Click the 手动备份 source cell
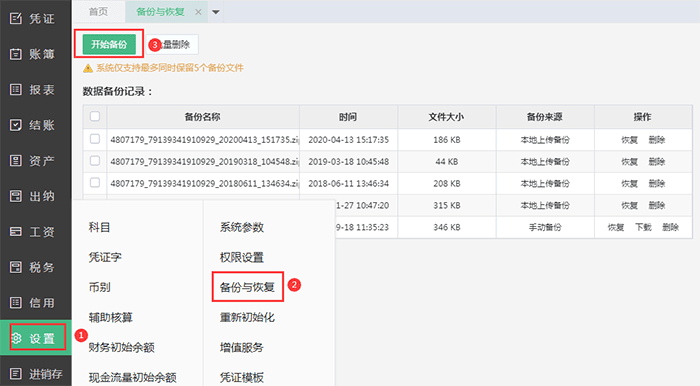This screenshot has height=386, width=700. (545, 227)
